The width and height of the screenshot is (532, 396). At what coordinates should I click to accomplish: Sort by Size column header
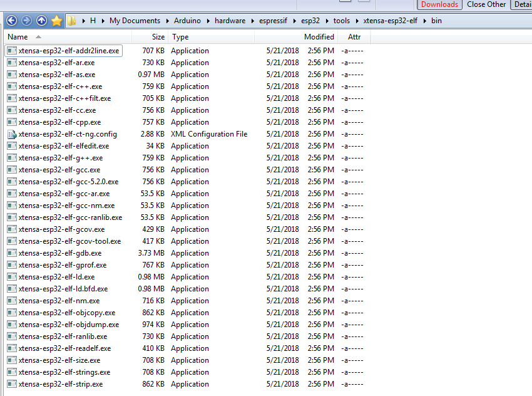coord(150,37)
